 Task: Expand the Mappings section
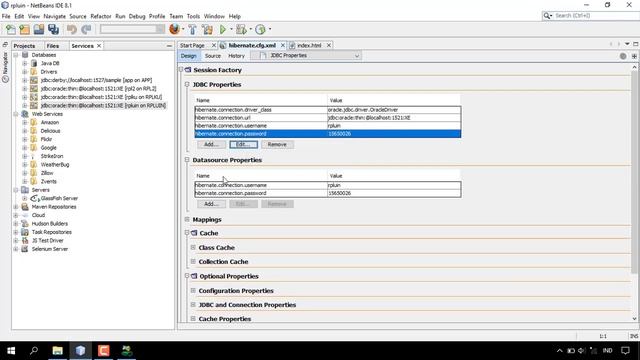(x=187, y=220)
